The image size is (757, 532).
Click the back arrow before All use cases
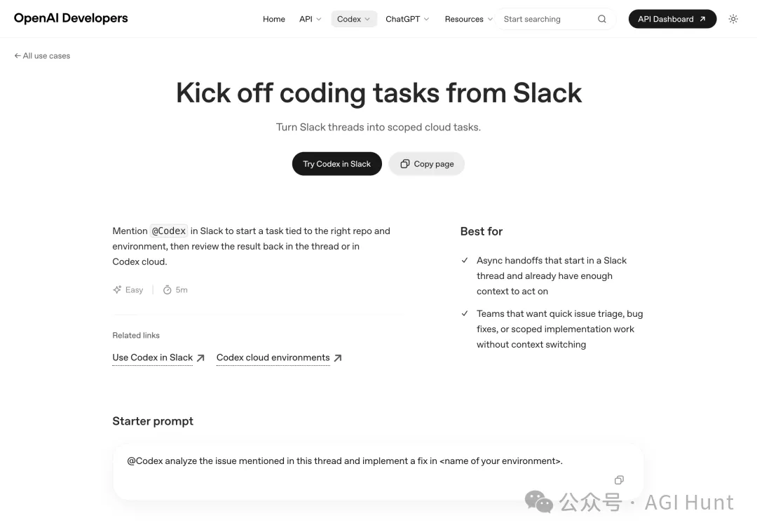[x=16, y=55]
